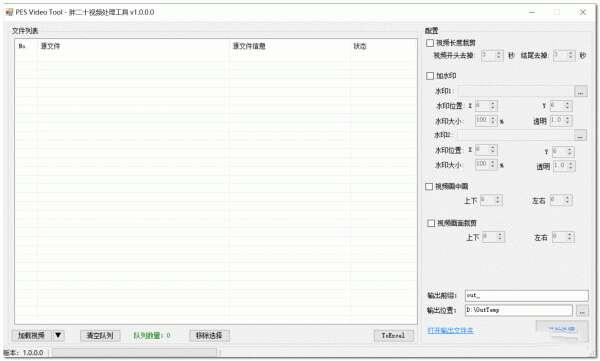The width and height of the screenshot is (600, 361).
Task: Adjust the 左右 spinner under 视频画中画
Action: click(561, 200)
